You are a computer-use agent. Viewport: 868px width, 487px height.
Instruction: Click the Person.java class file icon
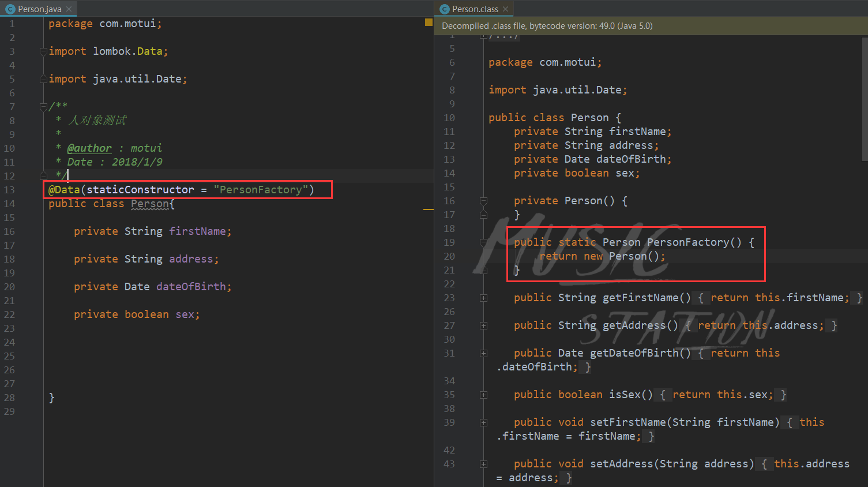[x=10, y=9]
